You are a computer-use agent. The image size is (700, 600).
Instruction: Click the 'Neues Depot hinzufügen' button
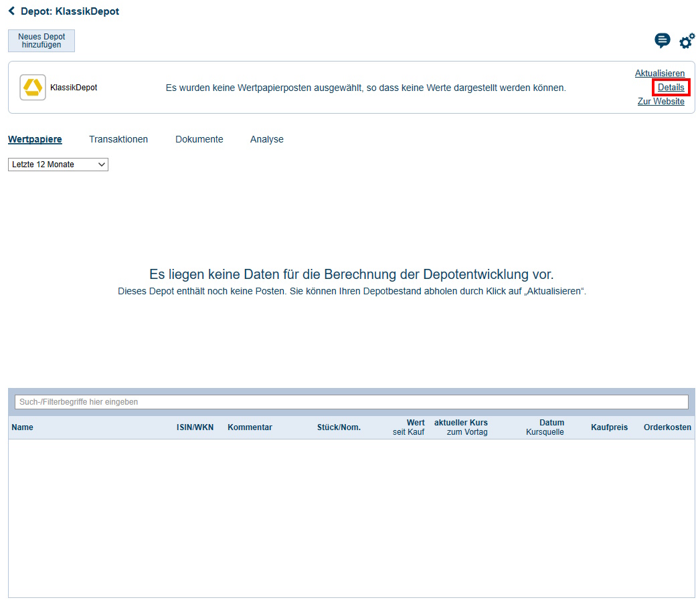coord(41,41)
